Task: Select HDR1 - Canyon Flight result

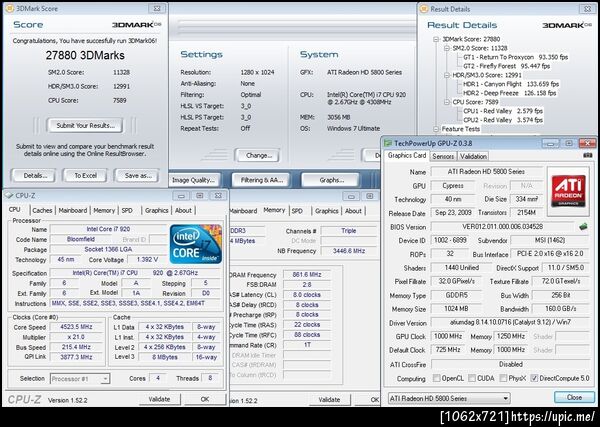Action: (x=511, y=84)
